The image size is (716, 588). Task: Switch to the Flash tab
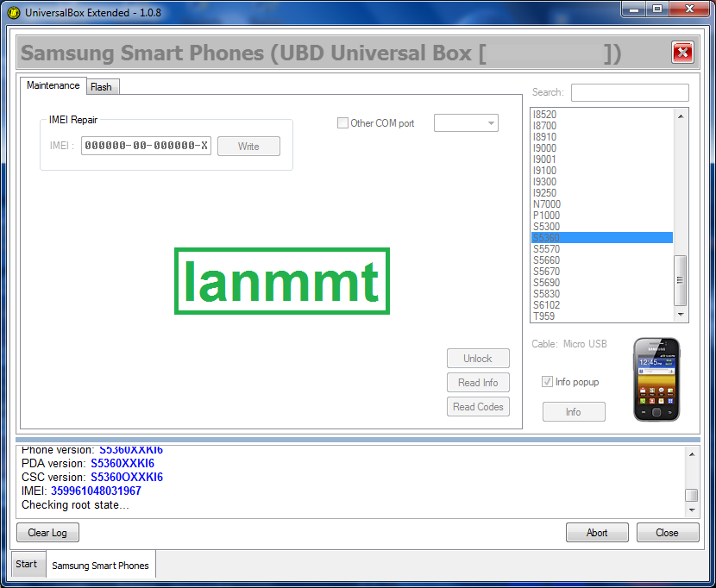[103, 87]
